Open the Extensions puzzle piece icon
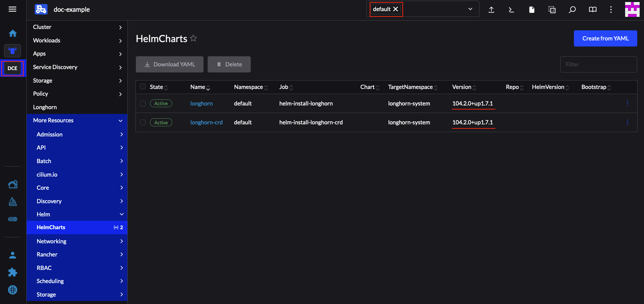The width and height of the screenshot is (644, 304). [x=13, y=272]
